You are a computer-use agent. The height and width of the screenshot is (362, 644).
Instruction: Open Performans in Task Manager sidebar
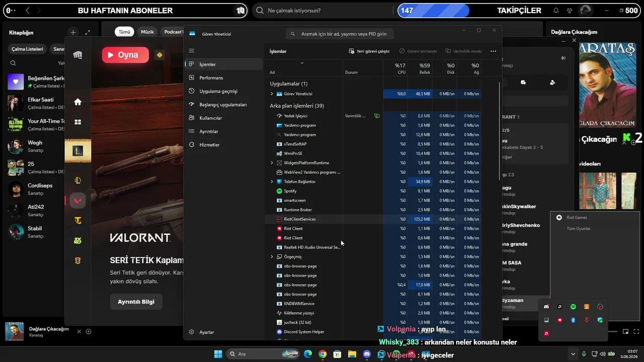click(x=224, y=78)
